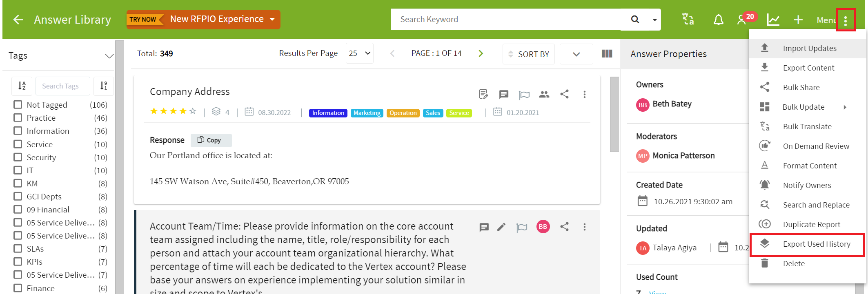This screenshot has height=294, width=868.
Task: Share the Company Address answer
Action: click(x=564, y=94)
